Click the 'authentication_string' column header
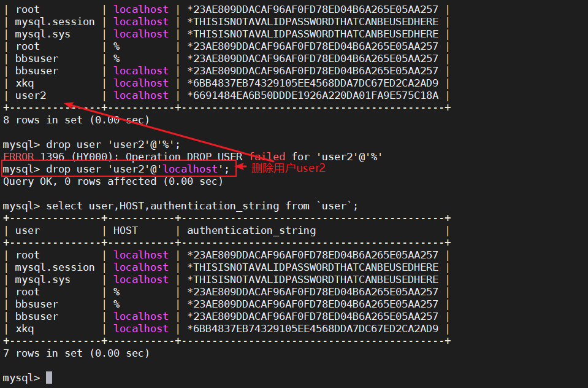Screen dimensions: 588x388 coord(251,231)
